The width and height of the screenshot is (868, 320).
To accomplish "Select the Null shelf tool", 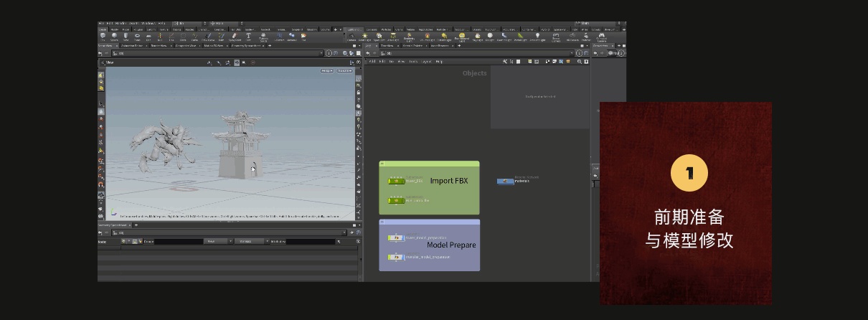I will [160, 37].
